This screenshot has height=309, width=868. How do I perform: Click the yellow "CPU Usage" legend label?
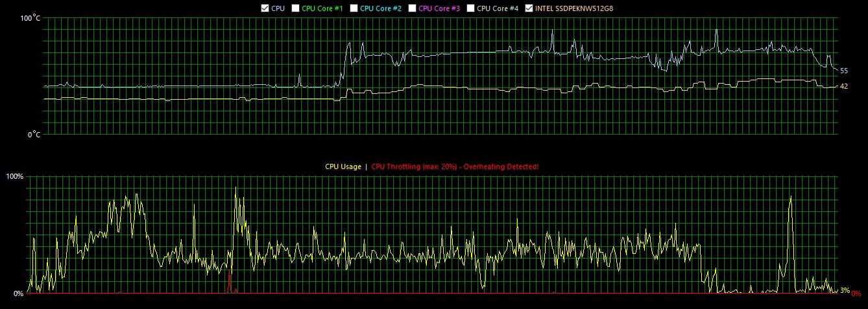(343, 166)
